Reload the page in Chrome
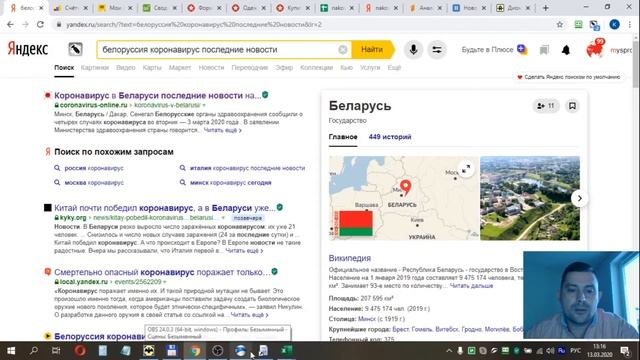 40,24
